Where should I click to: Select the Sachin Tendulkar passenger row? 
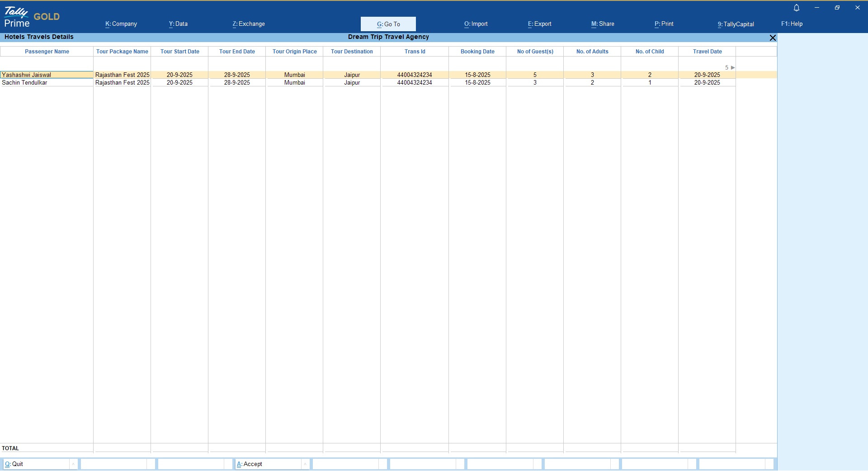[25, 83]
